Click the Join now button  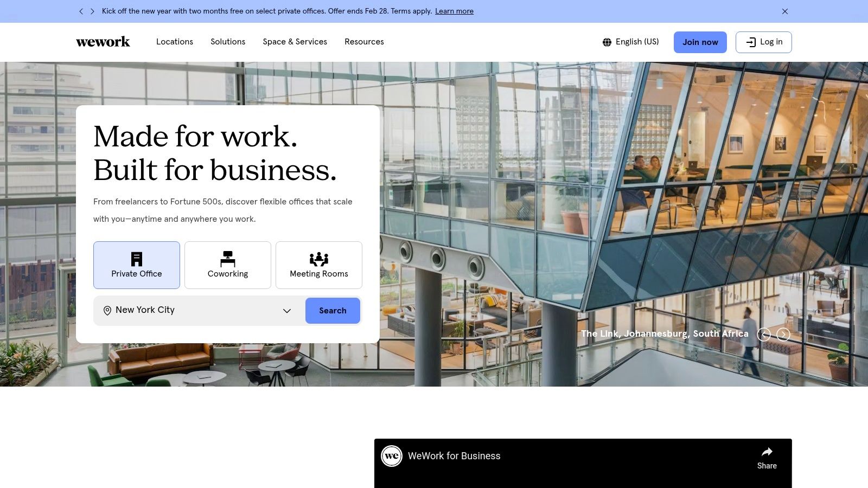700,42
